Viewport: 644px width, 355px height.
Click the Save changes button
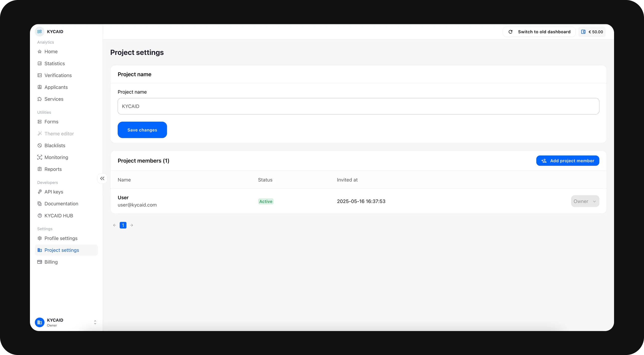click(142, 130)
